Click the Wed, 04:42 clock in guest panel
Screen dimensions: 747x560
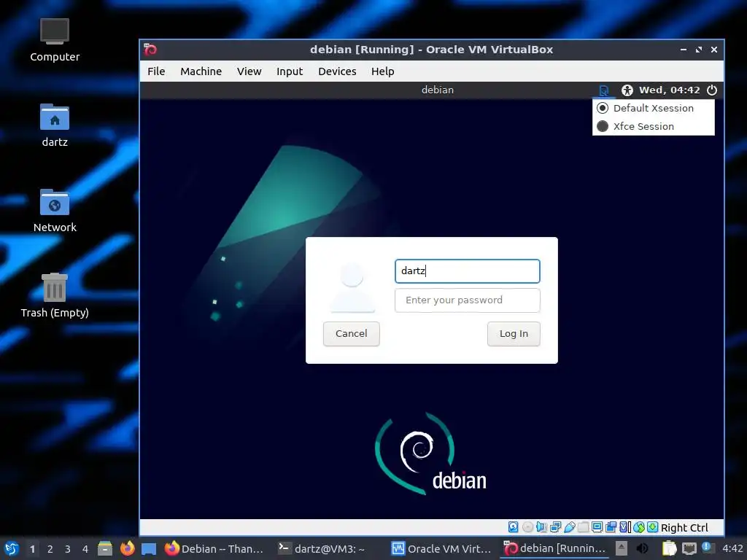670,90
